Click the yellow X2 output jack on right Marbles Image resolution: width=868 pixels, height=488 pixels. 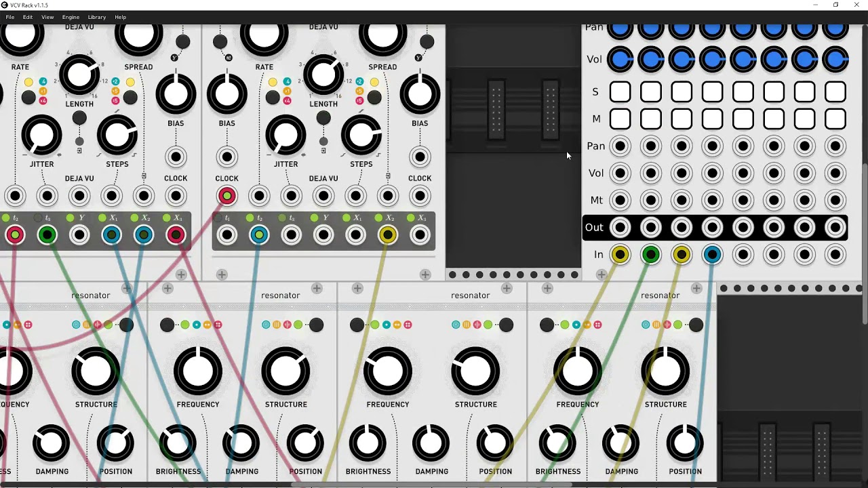[x=388, y=235]
